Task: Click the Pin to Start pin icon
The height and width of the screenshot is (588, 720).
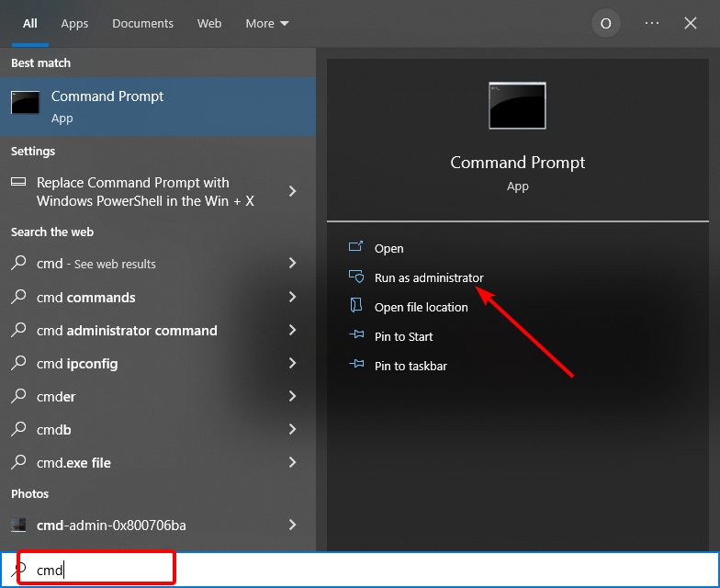Action: coord(356,336)
